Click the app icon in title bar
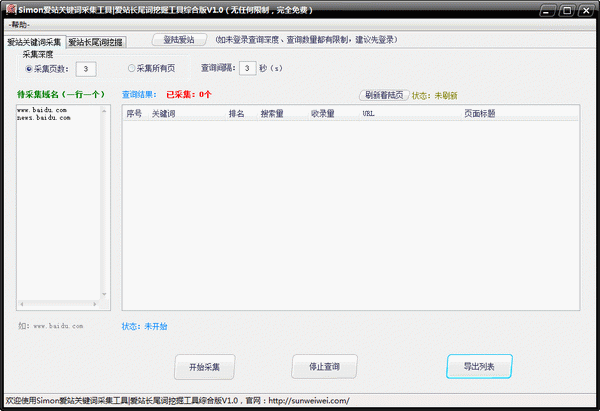600x411 pixels. [x=10, y=10]
